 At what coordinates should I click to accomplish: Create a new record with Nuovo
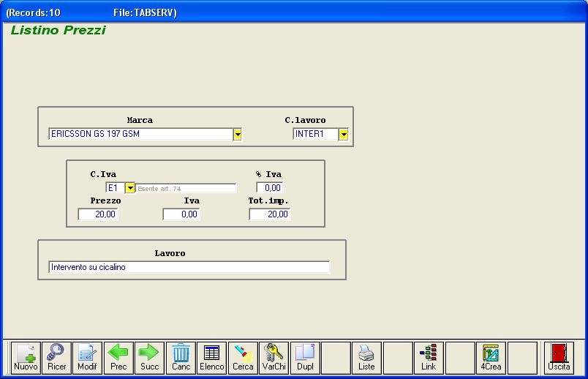click(x=26, y=358)
